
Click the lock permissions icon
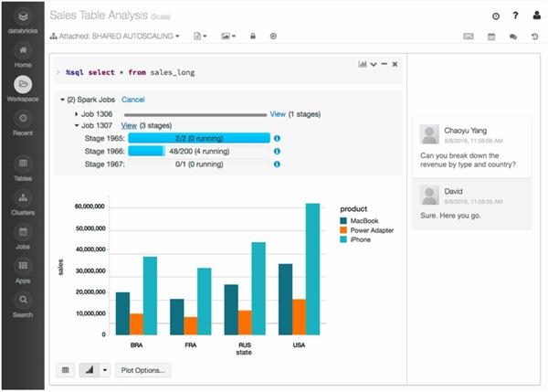[253, 36]
